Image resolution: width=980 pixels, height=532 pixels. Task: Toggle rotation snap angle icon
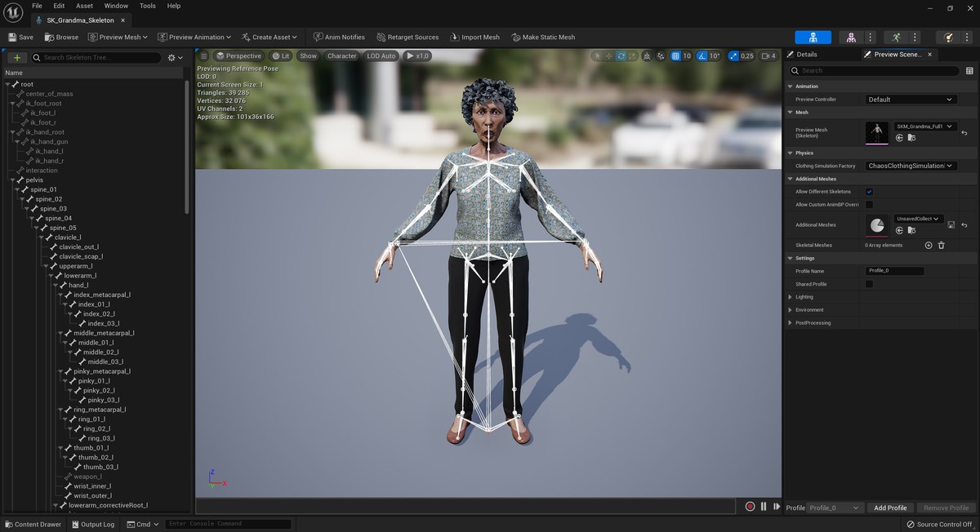[x=703, y=56]
